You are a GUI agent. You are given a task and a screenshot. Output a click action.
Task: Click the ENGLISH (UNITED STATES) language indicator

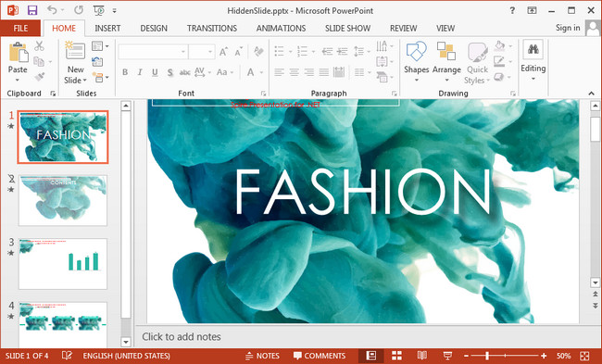(126, 356)
